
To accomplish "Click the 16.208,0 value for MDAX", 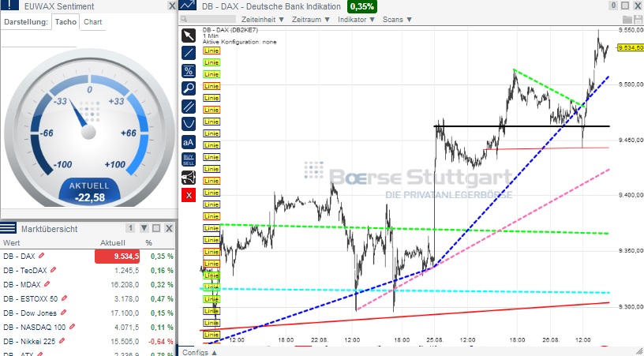I will [x=125, y=284].
